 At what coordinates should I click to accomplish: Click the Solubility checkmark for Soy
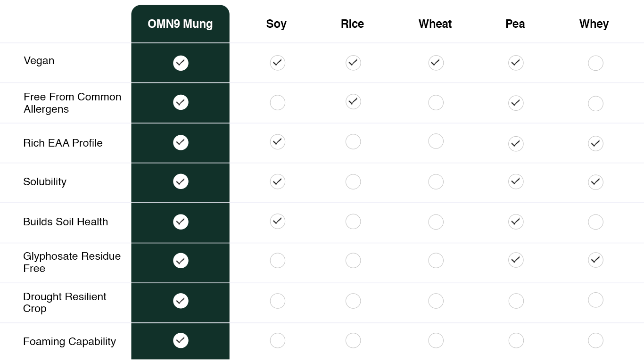(x=277, y=181)
